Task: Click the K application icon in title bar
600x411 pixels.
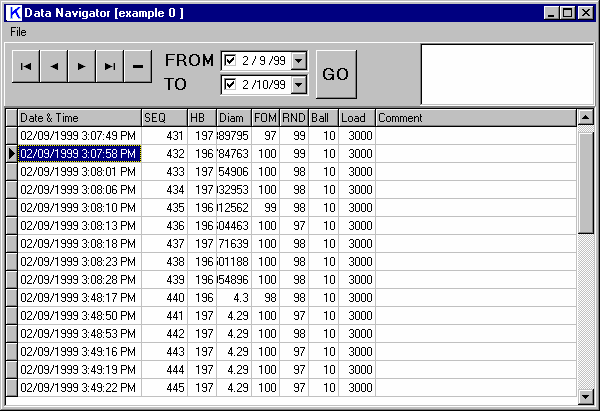Action: (14, 13)
